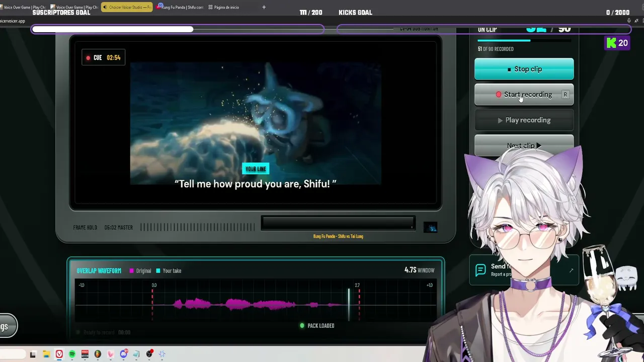644x362 pixels.
Task: Open the Kung Fu Panda Shifu tab
Action: tap(179, 7)
